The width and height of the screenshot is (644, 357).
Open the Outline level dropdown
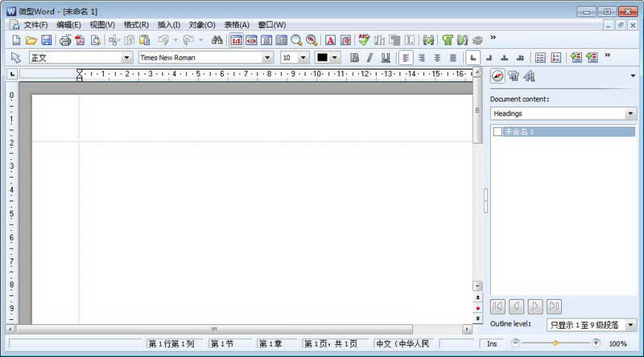(630, 325)
